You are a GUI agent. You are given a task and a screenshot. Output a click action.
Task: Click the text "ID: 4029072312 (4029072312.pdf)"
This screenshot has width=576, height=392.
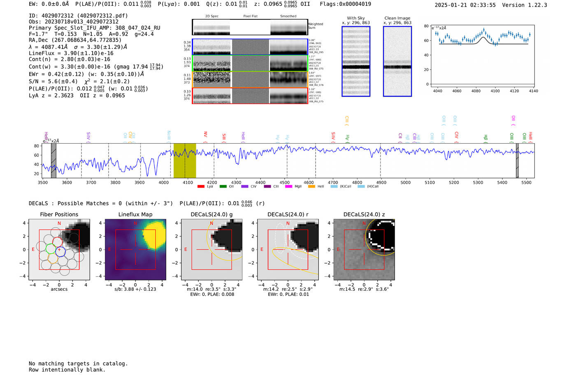(x=78, y=16)
